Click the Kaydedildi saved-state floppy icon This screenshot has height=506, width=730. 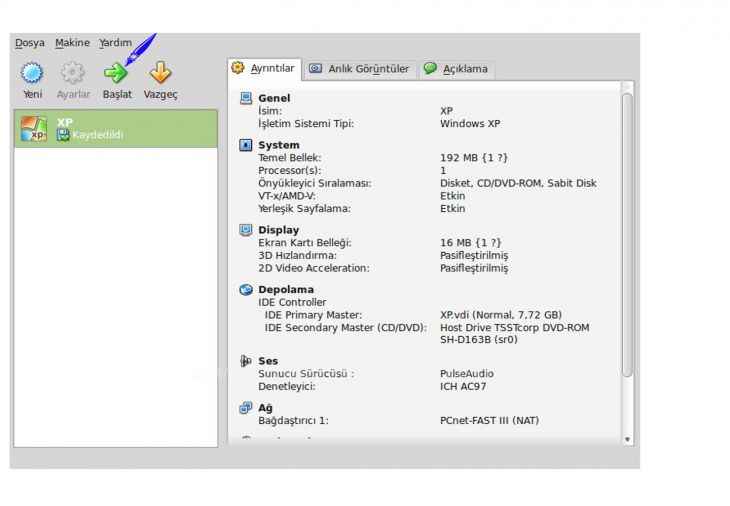coord(63,135)
